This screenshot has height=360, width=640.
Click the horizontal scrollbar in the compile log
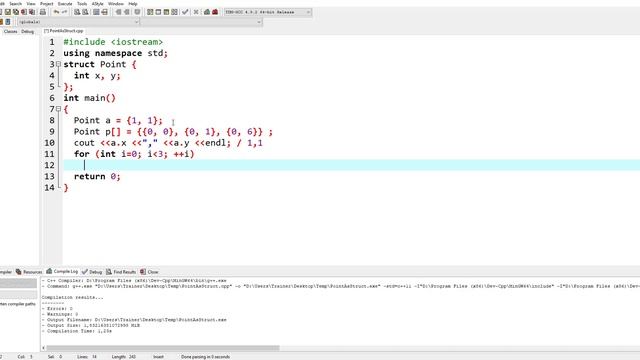pos(163,348)
